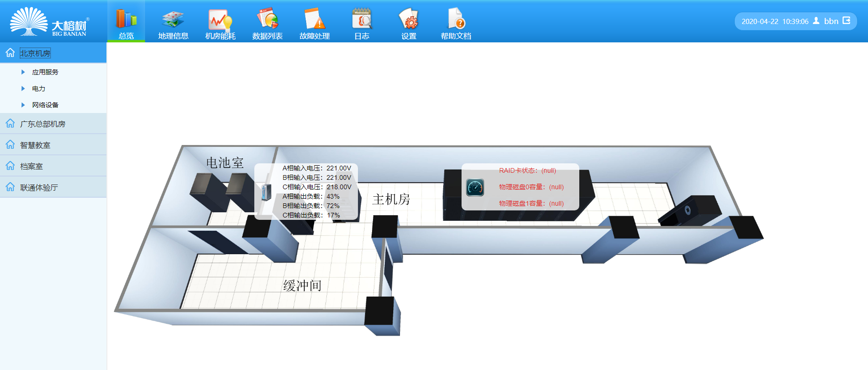Open the 总览 overview icon
Viewport: 868px width, 370px height.
click(x=126, y=19)
